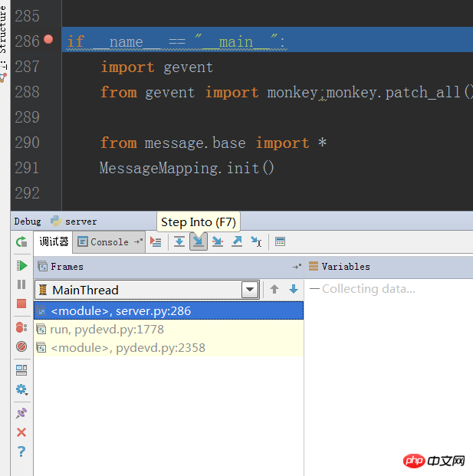Image resolution: width=473 pixels, height=476 pixels.
Task: Toggle the pin tab icon
Action: coord(21,413)
